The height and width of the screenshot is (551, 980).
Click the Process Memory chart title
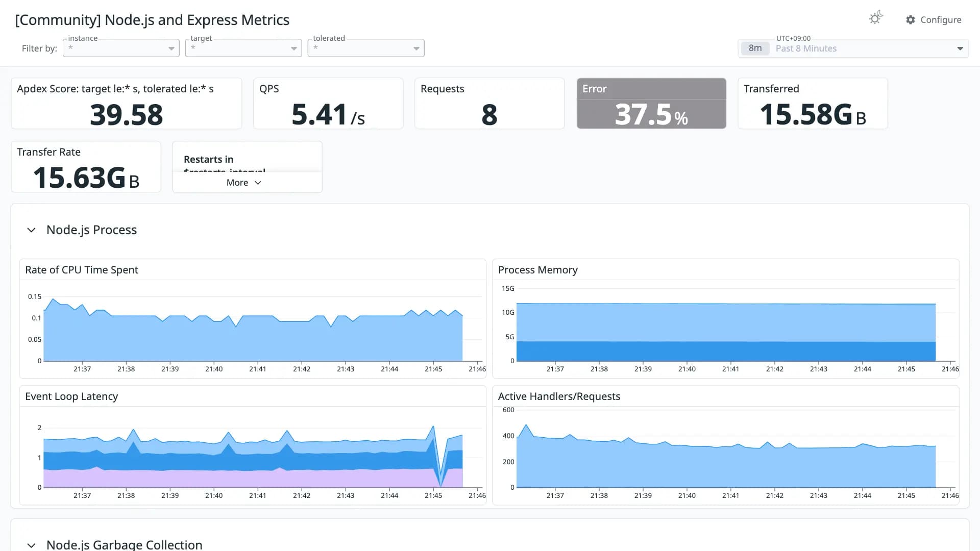pos(538,270)
